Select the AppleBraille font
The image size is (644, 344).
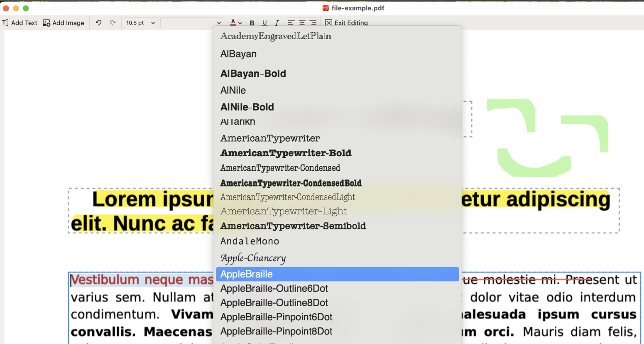[x=247, y=274]
